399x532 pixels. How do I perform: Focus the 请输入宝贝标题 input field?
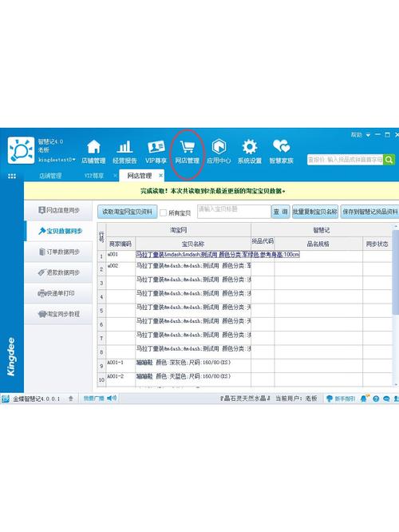click(x=234, y=212)
